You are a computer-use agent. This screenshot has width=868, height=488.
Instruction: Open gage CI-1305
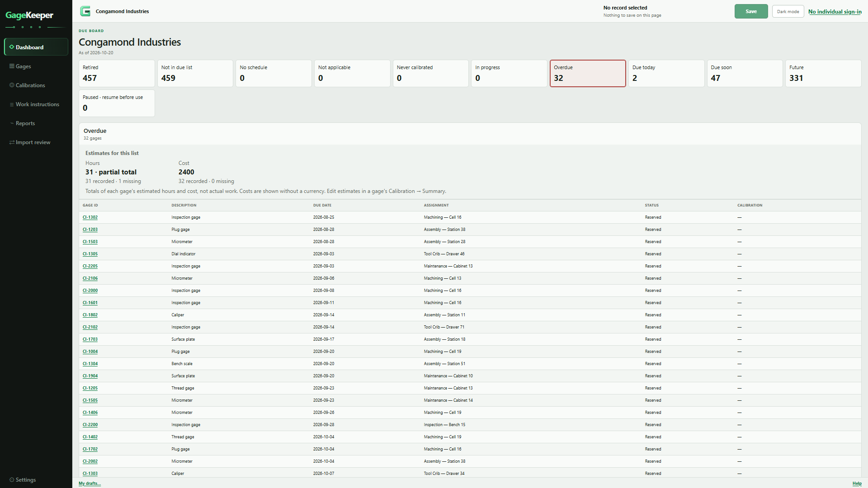(90, 254)
